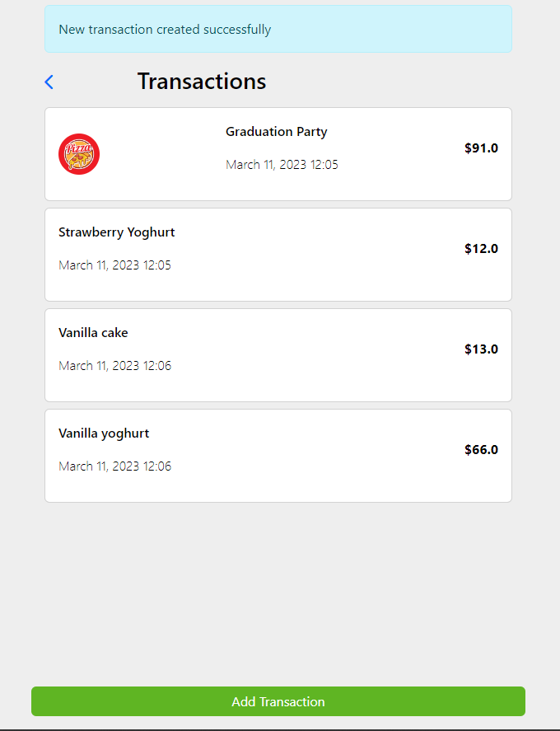Open the Strawberry Yoghurt transaction title
Screen dimensions: 560x731
[116, 232]
